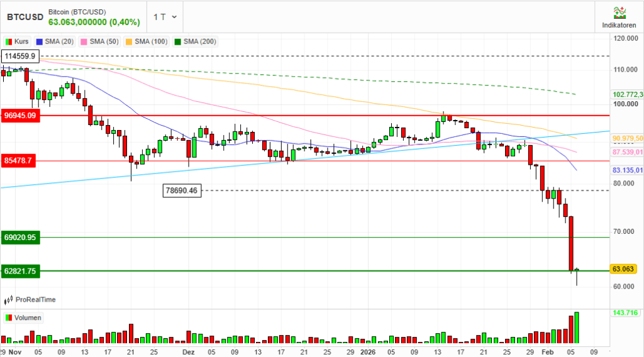The image size is (644, 357).
Task: Click the Kurs candlestick legend icon
Action: 9,41
